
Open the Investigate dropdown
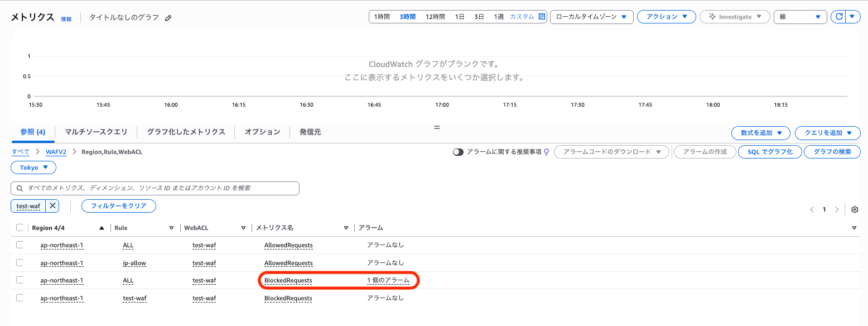735,17
